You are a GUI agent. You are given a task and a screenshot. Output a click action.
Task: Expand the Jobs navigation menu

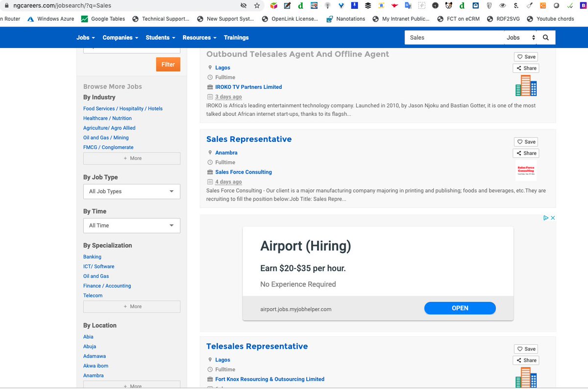tap(86, 37)
